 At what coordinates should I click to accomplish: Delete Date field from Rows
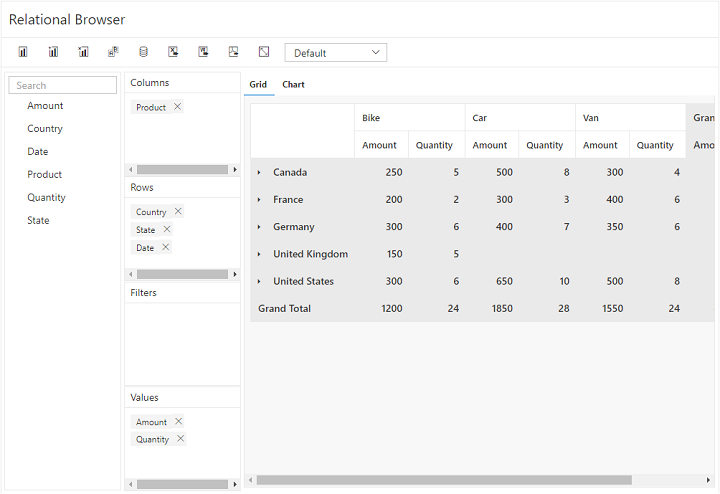166,247
